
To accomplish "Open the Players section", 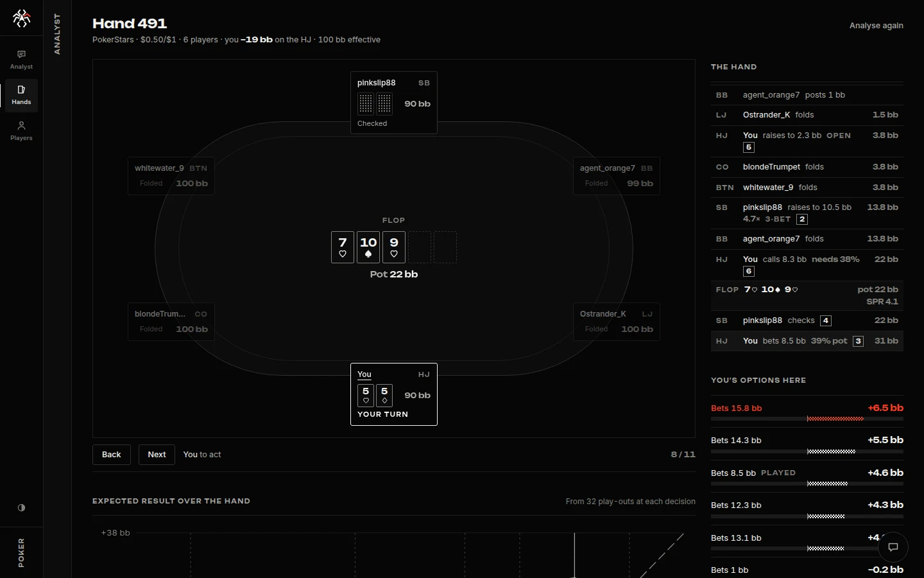I will coord(21,131).
